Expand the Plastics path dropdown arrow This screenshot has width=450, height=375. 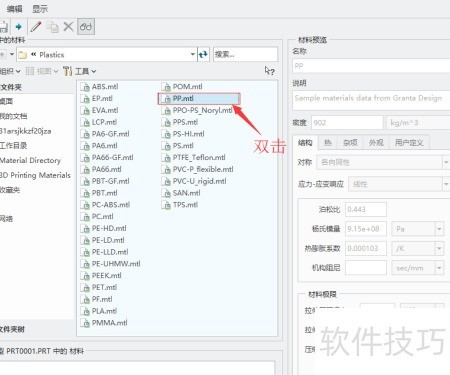click(x=193, y=54)
